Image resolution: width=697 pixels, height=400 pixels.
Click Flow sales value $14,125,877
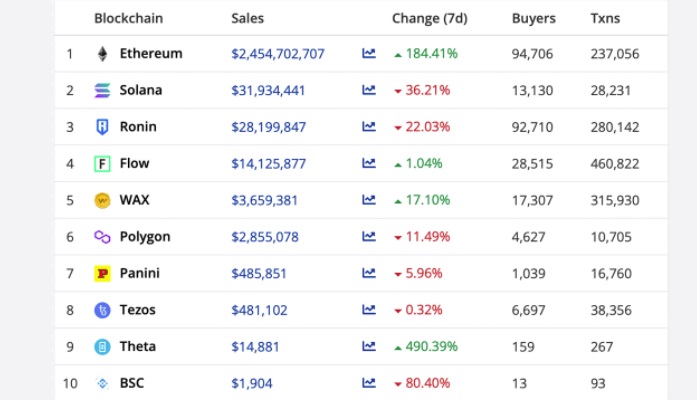click(x=268, y=164)
